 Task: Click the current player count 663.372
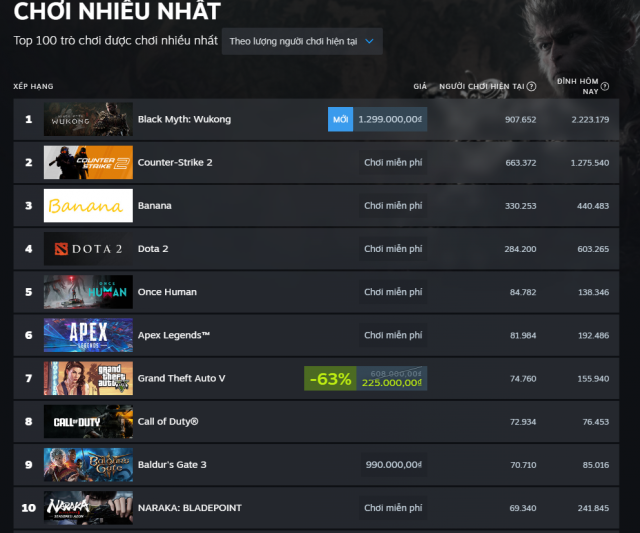(520, 163)
